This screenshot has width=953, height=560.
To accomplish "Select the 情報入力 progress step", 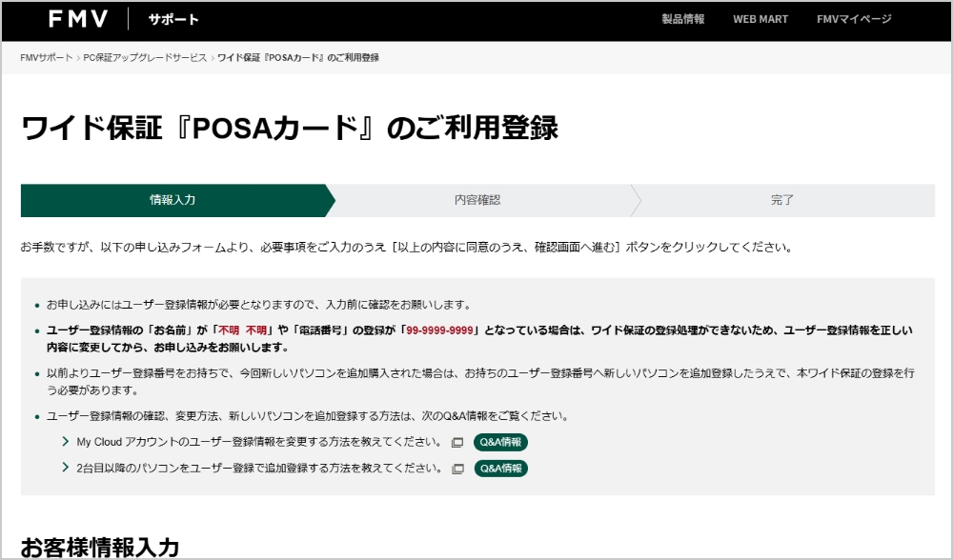I will click(172, 201).
